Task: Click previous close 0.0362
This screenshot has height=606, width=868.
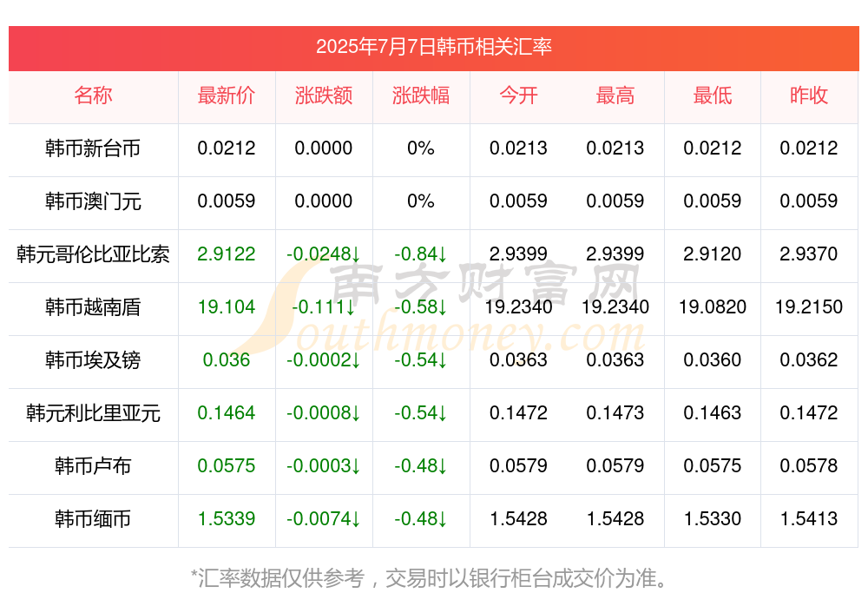Action: coord(809,360)
